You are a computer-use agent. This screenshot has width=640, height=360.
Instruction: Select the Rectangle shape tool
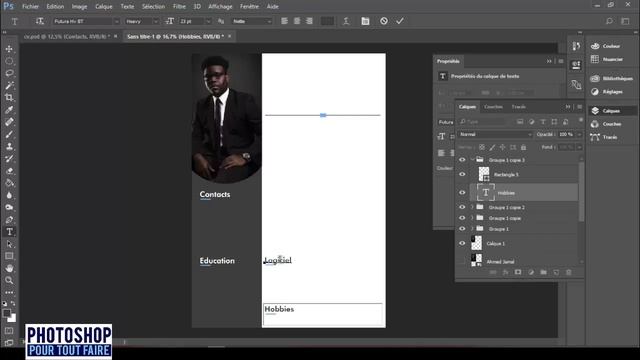pyautogui.click(x=9, y=256)
